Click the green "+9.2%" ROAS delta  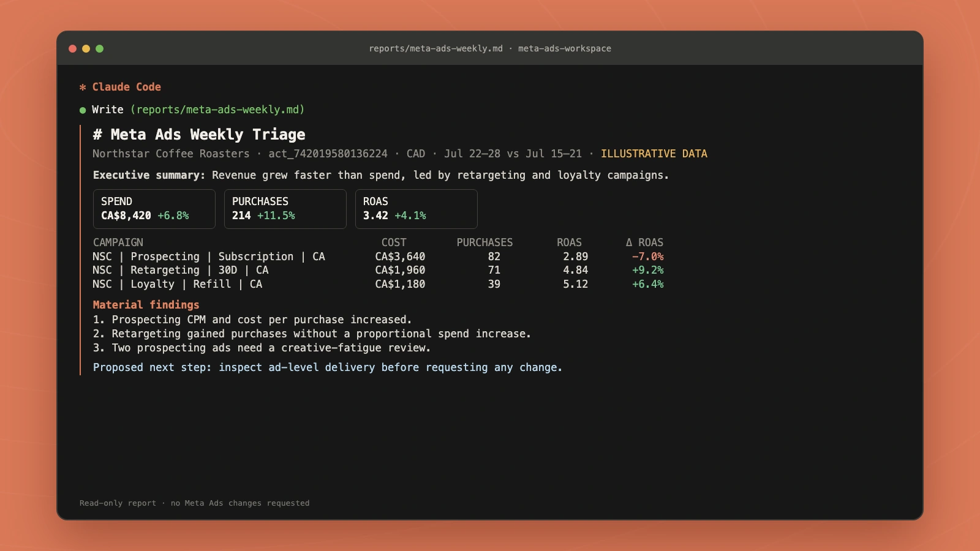(648, 270)
